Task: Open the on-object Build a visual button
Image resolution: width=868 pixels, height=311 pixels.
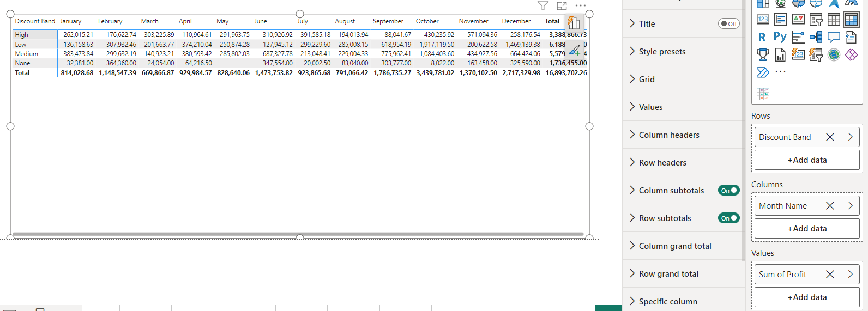Action: 574,23
